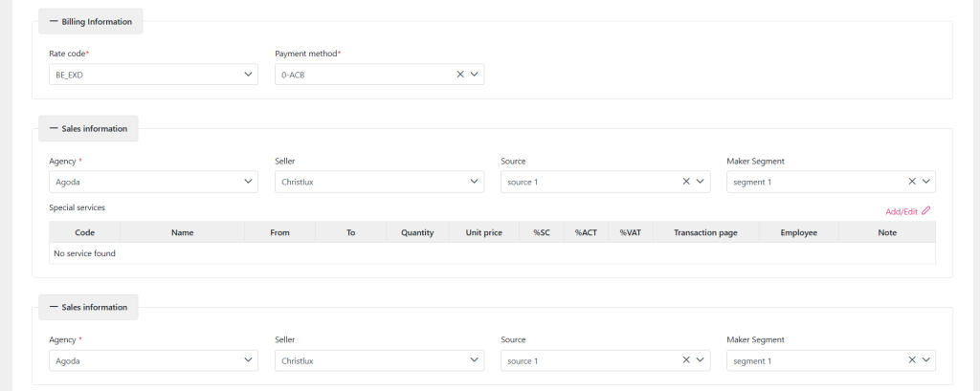Click the Unit price column header
The height and width of the screenshot is (391, 980).
click(x=483, y=232)
